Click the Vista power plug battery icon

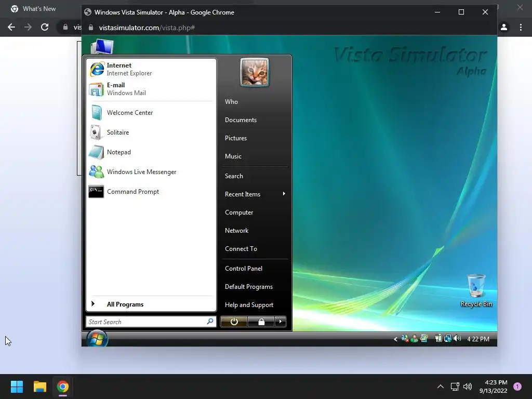click(438, 338)
